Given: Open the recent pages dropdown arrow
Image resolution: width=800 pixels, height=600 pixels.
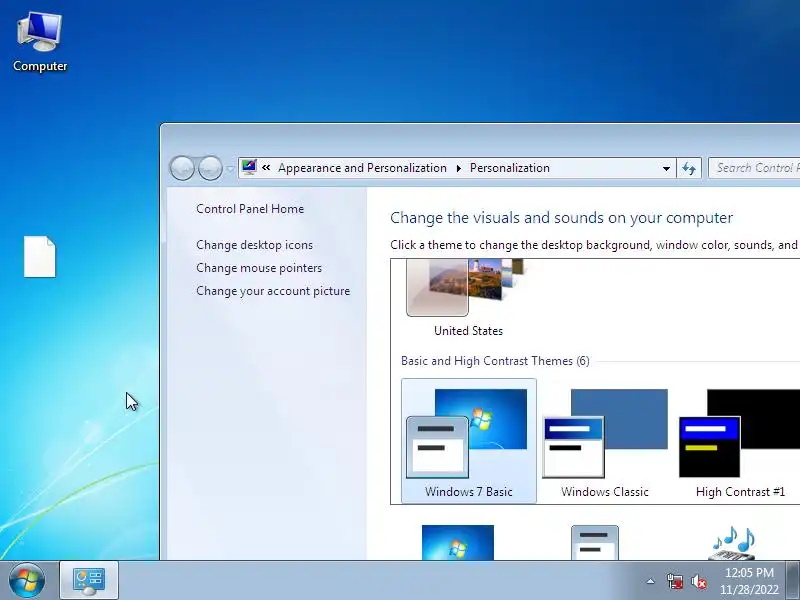Looking at the screenshot, I should coord(230,168).
